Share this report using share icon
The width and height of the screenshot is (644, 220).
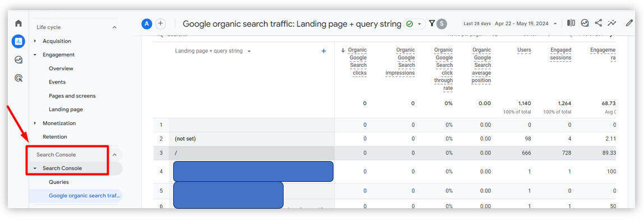tap(599, 23)
